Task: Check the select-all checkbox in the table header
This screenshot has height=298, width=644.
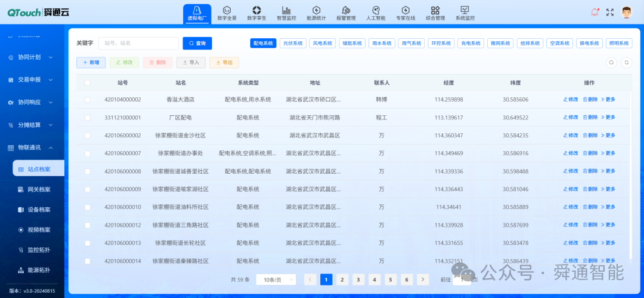Action: (88, 83)
